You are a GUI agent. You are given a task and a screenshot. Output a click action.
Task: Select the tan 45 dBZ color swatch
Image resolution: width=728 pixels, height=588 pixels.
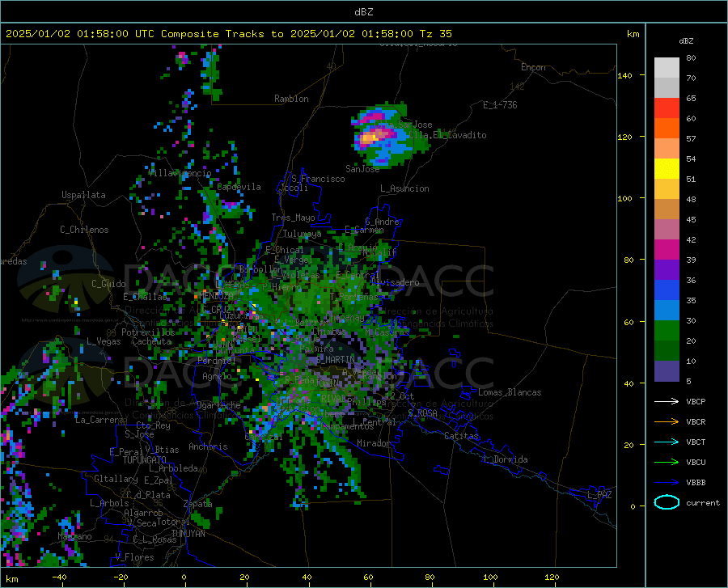(x=667, y=209)
